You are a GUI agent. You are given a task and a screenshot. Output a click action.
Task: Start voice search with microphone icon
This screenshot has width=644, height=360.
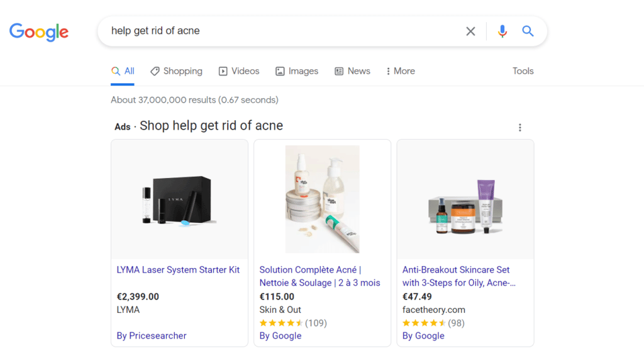coord(502,31)
